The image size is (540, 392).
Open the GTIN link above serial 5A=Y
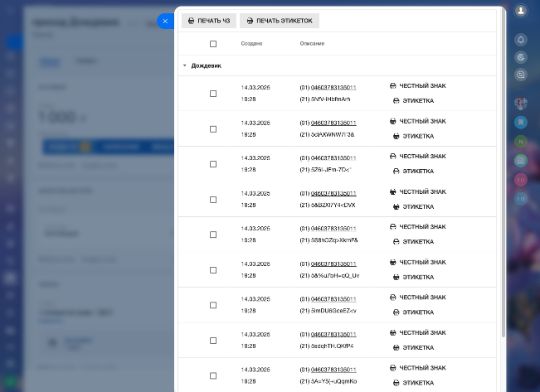pyautogui.click(x=333, y=370)
